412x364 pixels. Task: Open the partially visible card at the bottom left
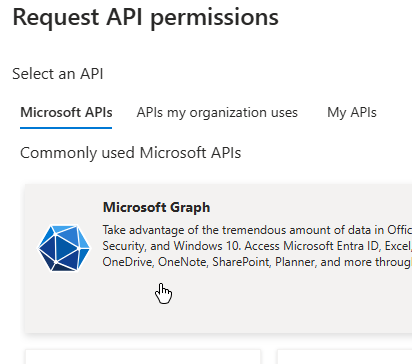click(143, 357)
